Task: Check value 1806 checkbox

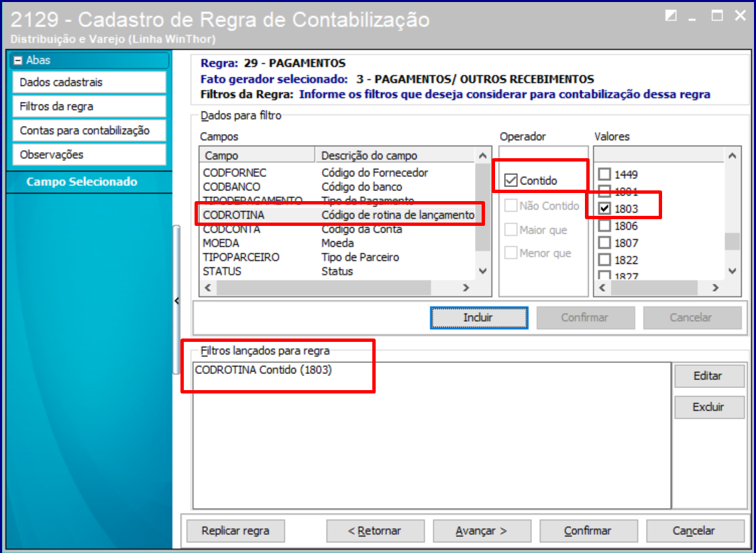Action: (x=604, y=225)
